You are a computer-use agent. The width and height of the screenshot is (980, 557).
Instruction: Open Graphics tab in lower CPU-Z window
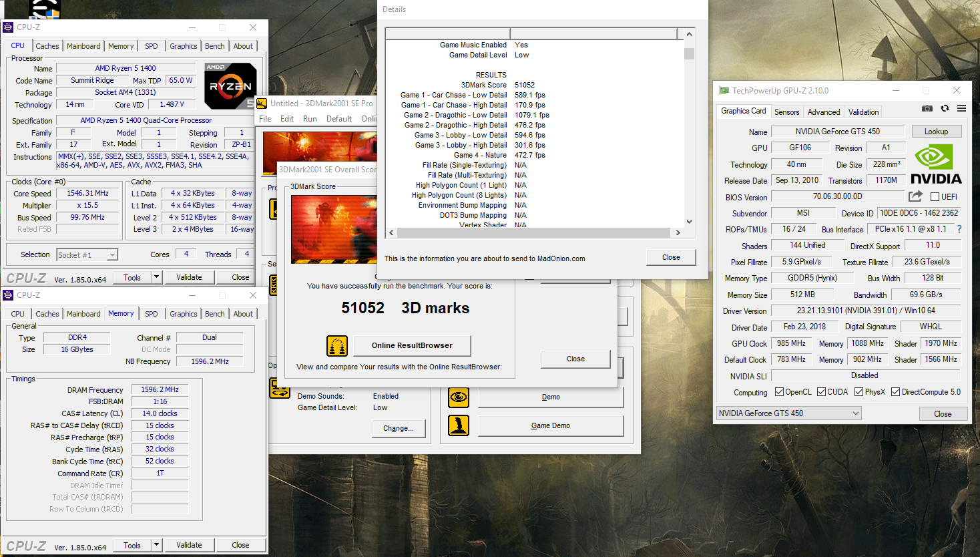(184, 314)
